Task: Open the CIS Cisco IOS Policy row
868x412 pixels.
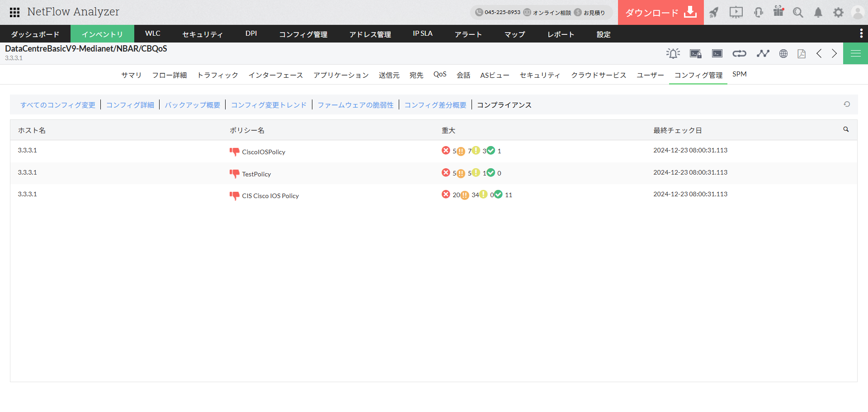Action: pyautogui.click(x=270, y=196)
